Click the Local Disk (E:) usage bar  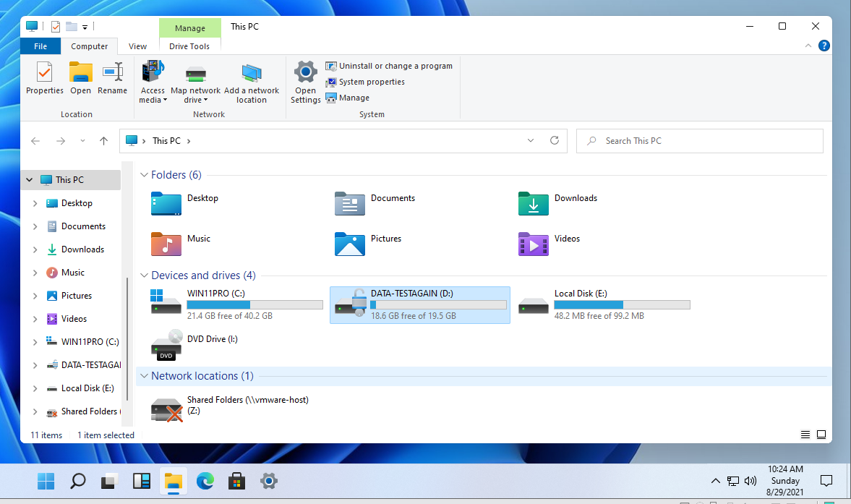622,305
